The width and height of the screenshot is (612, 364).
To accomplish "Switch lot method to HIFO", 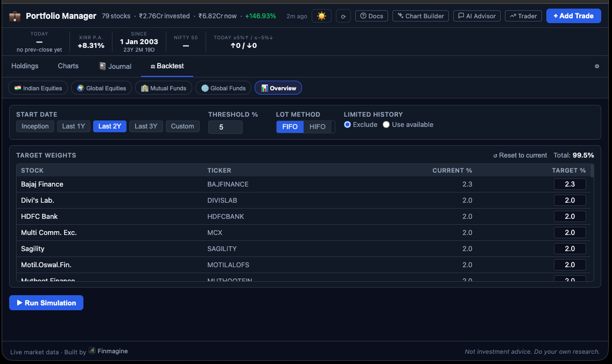I will [319, 126].
